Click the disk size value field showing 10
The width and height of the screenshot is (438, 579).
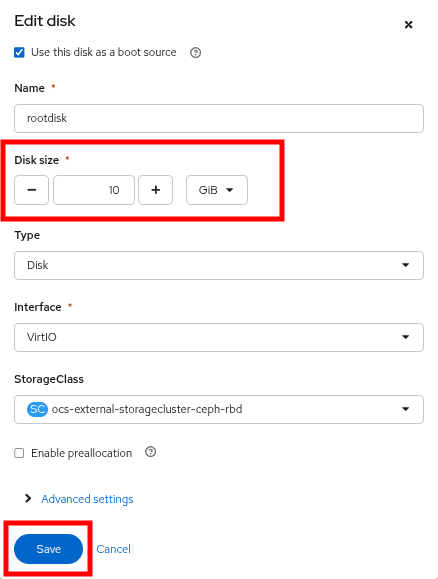pos(94,190)
